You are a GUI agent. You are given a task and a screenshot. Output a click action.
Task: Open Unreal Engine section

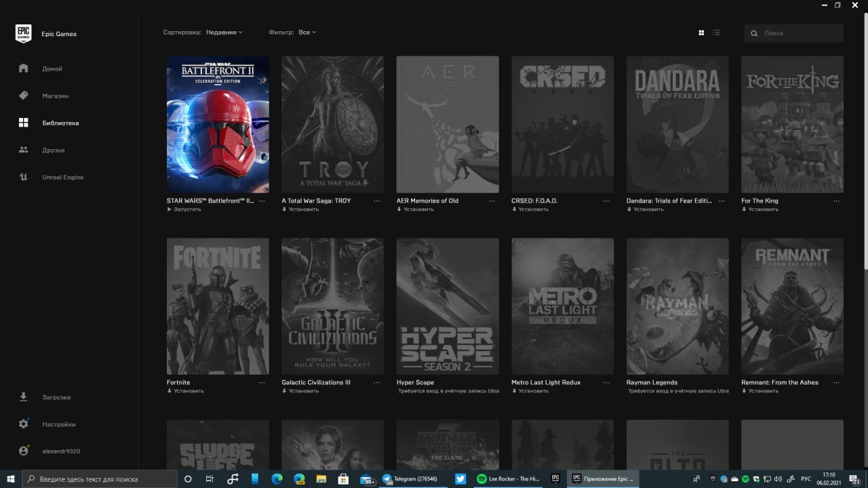(x=62, y=177)
